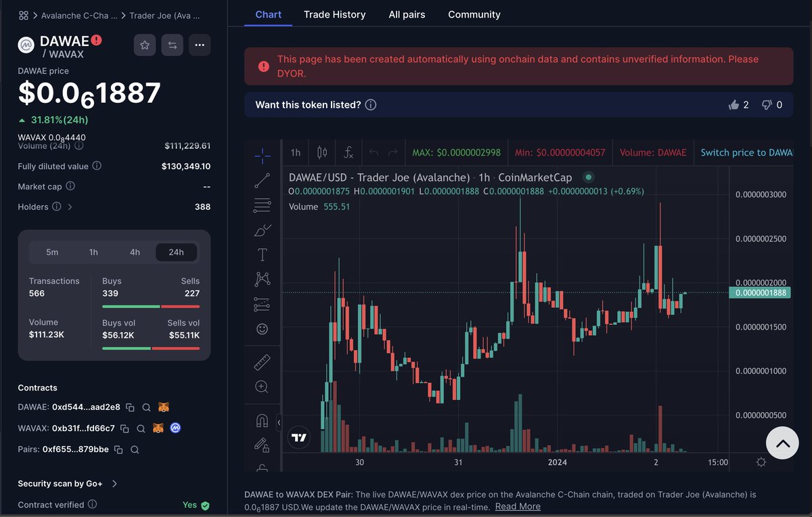Add DAWAE to MetaMask with fox icon

(x=163, y=407)
